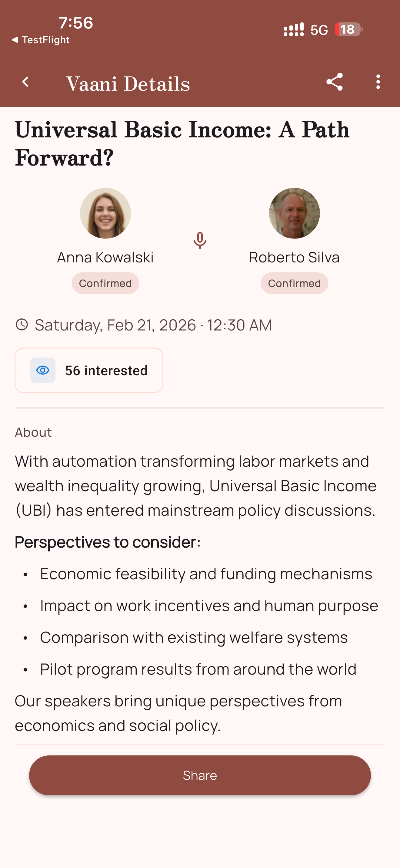The height and width of the screenshot is (868, 400).
Task: Tap Roberto Silva's Confirmed badge
Action: 294,283
